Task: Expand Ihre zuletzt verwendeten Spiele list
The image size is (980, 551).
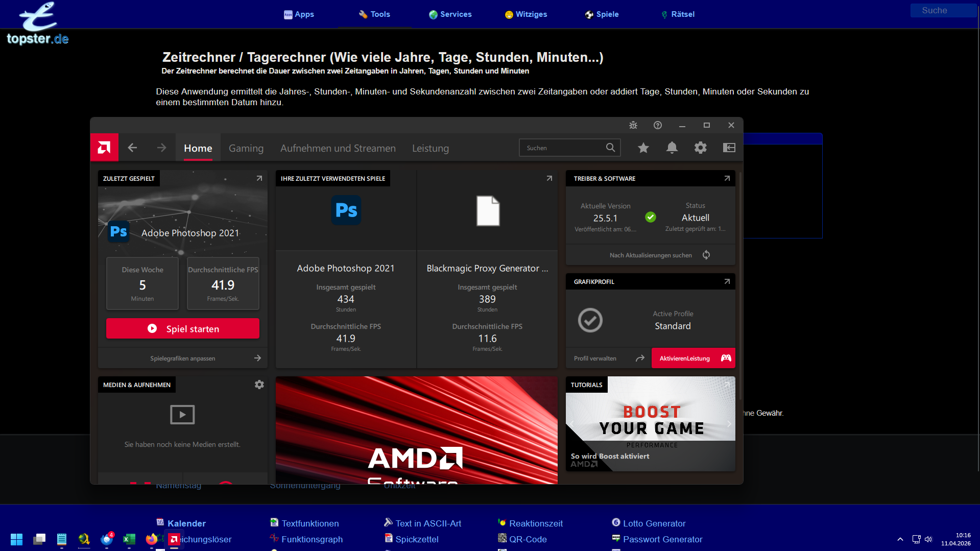Action: tap(549, 178)
